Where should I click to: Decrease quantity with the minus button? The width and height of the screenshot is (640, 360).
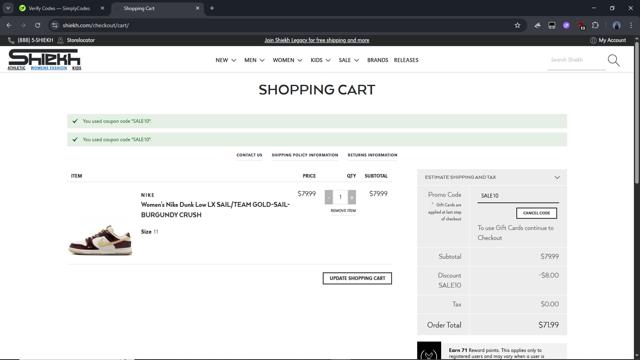coord(329,197)
